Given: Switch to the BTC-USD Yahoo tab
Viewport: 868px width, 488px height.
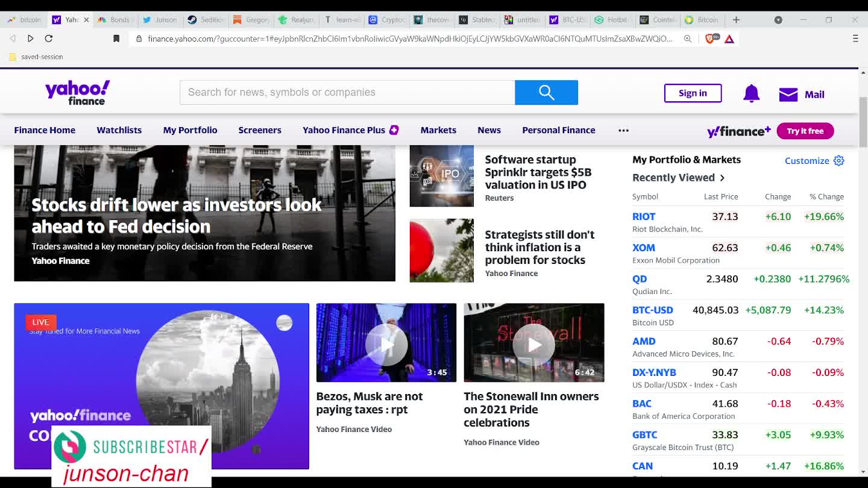Looking at the screenshot, I should [x=568, y=19].
